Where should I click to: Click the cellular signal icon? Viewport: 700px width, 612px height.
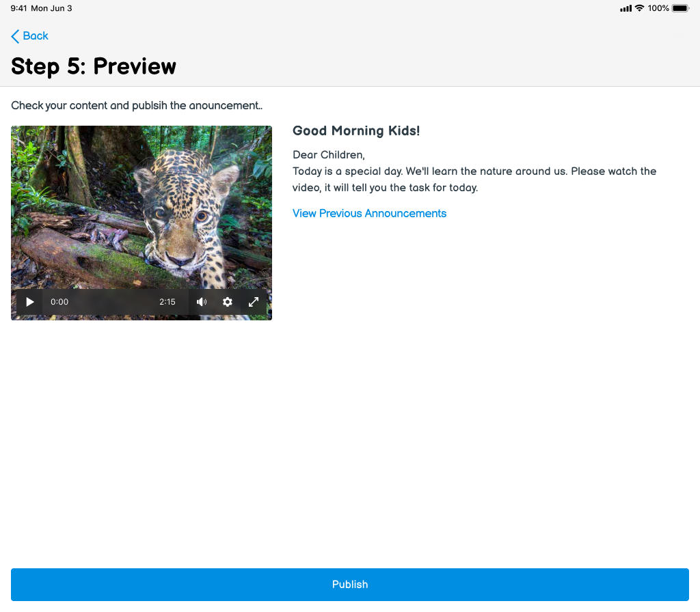(x=626, y=8)
